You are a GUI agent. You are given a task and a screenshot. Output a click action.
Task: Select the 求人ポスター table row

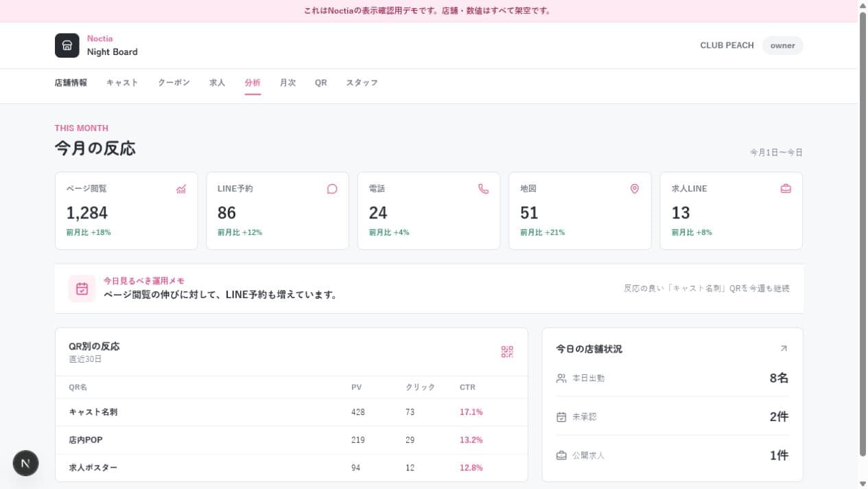pos(292,468)
